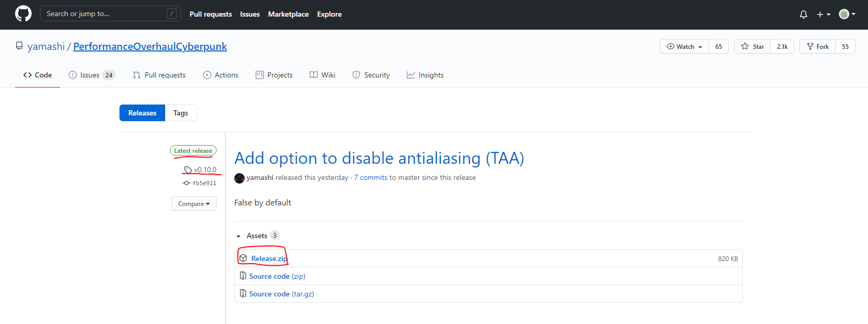868x324 pixels.
Task: Switch to the Insights tab
Action: (425, 75)
